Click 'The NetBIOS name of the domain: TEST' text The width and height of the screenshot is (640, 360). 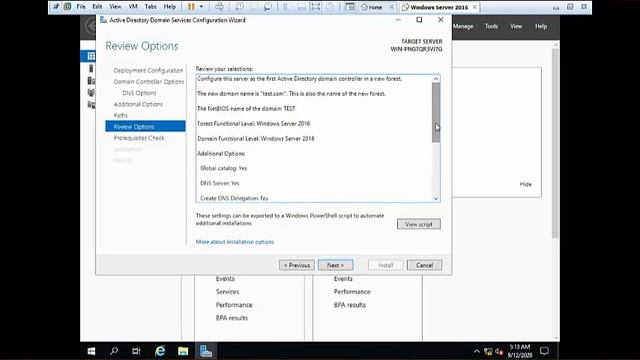pos(246,109)
